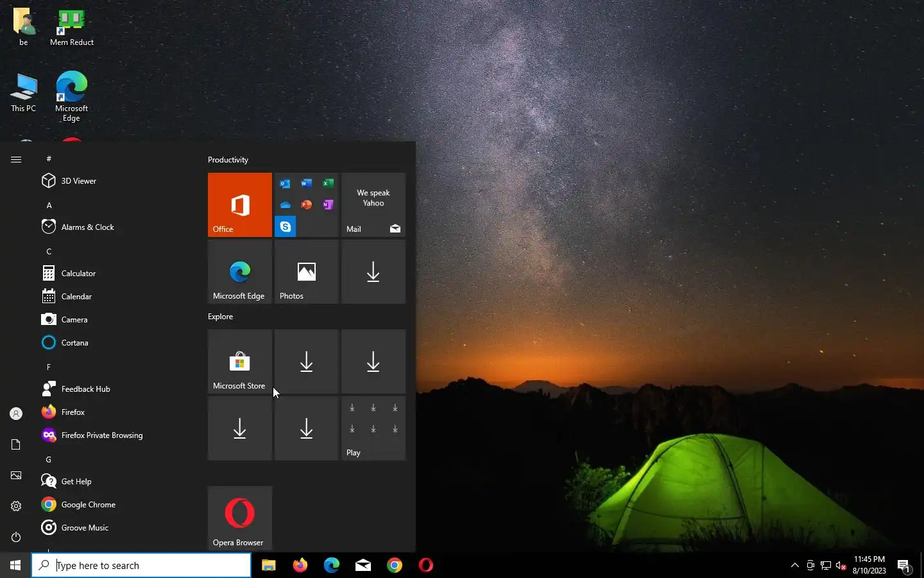Open Groove Music
This screenshot has width=924, height=578.
116,528
